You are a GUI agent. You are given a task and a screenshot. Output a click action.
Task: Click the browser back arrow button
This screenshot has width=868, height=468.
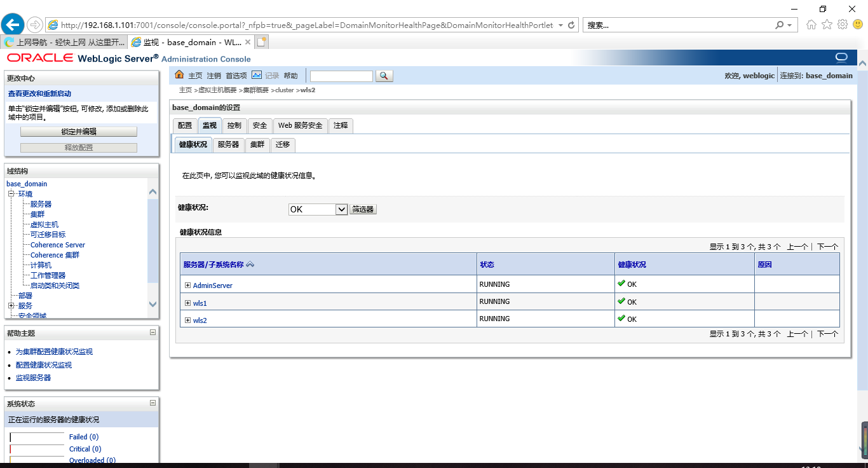(13, 25)
